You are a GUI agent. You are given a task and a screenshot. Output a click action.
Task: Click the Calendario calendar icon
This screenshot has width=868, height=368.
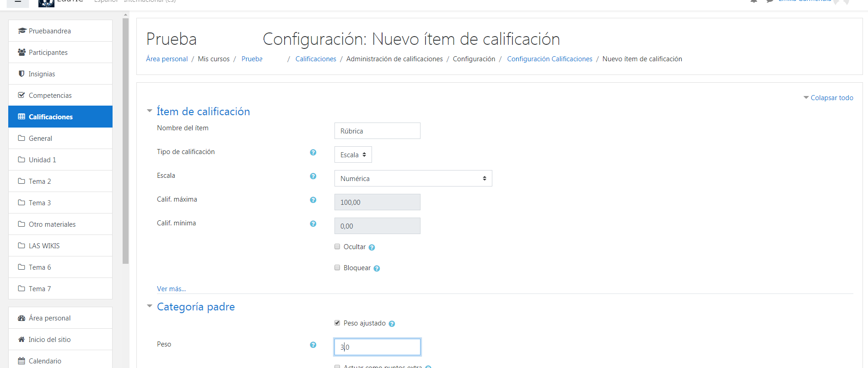(22, 361)
